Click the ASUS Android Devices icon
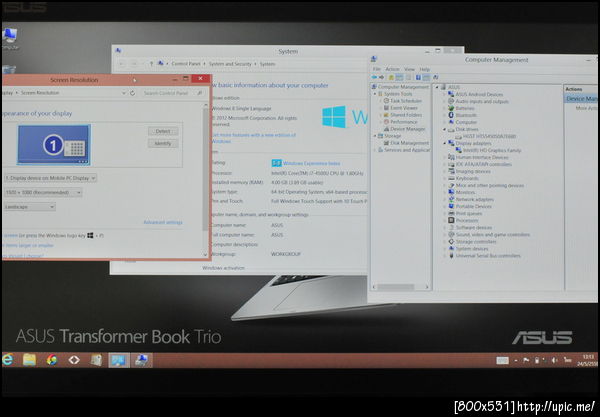This screenshot has height=417, width=600. 451,94
